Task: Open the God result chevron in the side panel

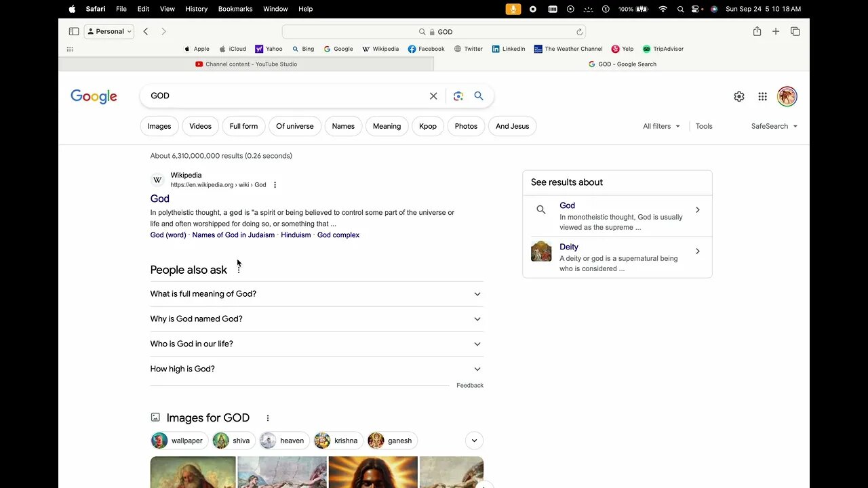Action: (697, 210)
